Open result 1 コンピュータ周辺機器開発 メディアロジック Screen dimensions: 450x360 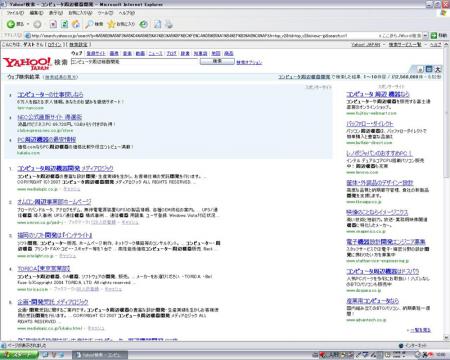click(x=65, y=168)
